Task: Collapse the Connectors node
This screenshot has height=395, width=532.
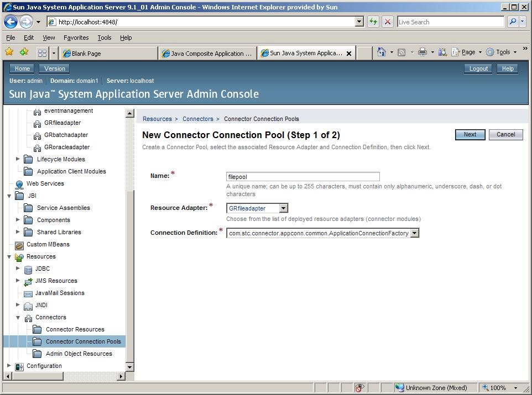Action: pyautogui.click(x=18, y=318)
